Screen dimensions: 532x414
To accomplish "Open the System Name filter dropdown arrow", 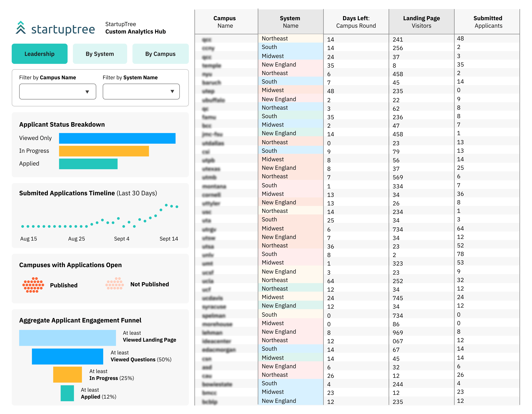I will click(172, 92).
